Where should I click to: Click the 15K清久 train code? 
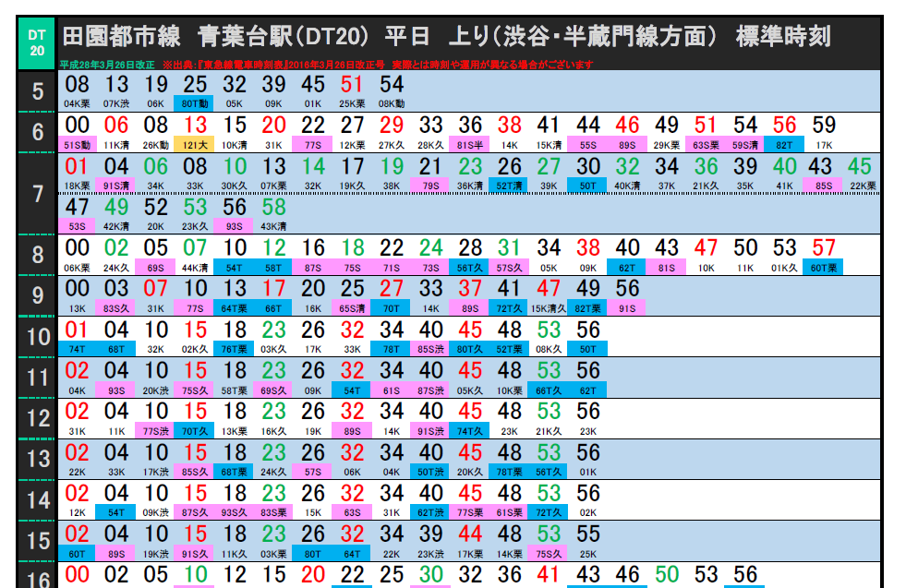(549, 308)
